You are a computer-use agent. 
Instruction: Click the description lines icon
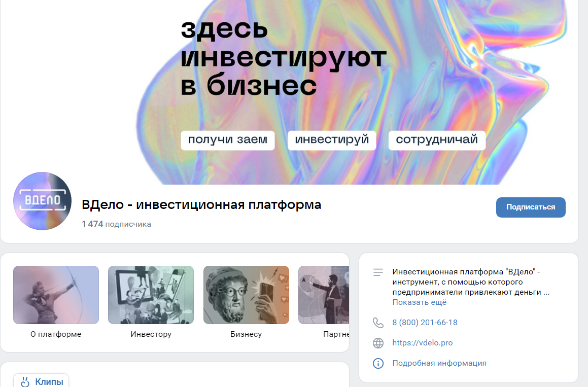coord(378,272)
